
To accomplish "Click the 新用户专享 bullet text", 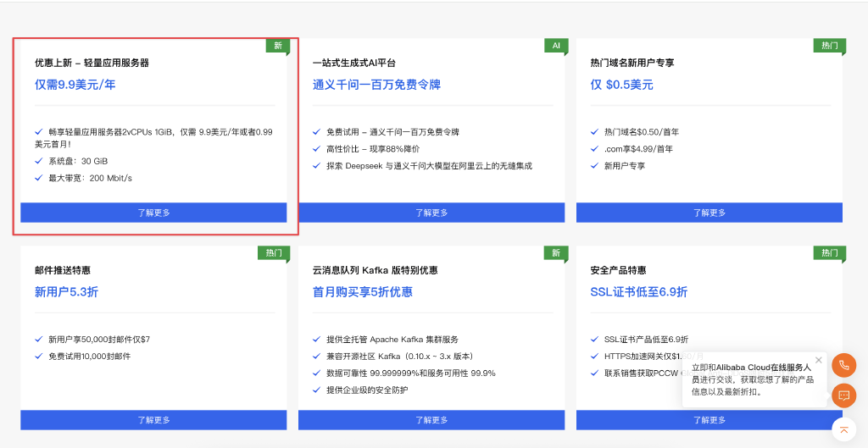I will click(x=625, y=166).
